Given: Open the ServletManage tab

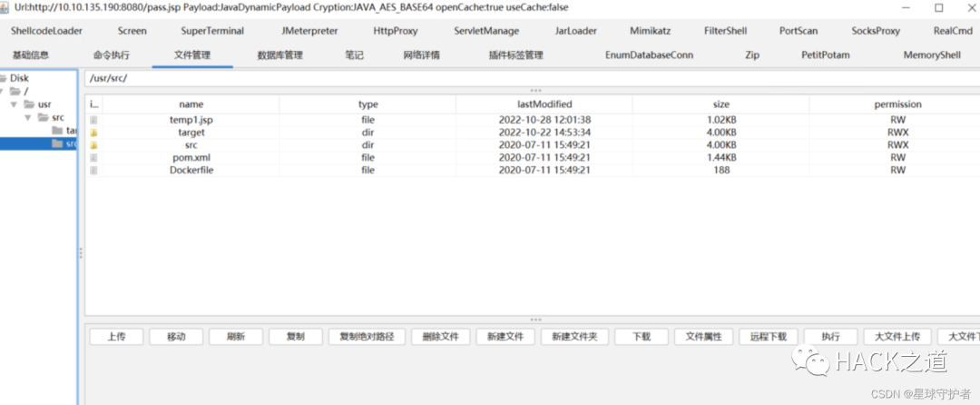Looking at the screenshot, I should tap(486, 31).
